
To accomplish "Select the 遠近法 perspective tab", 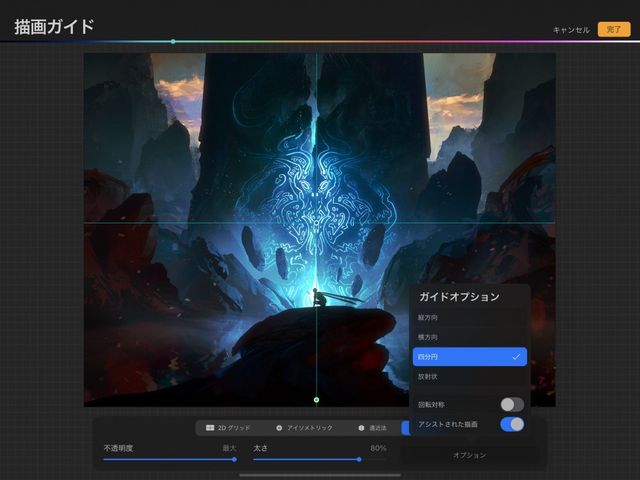I will (372, 428).
